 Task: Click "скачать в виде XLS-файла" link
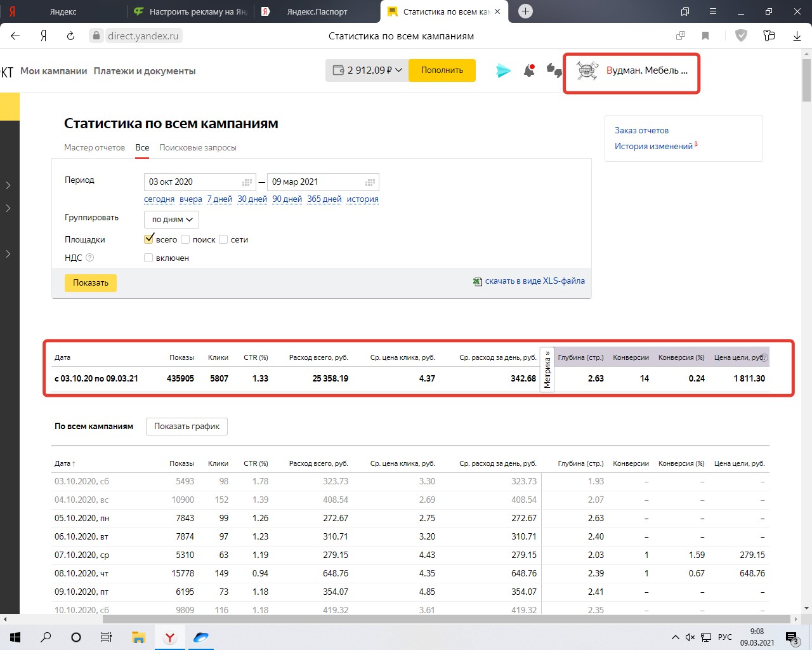[534, 281]
